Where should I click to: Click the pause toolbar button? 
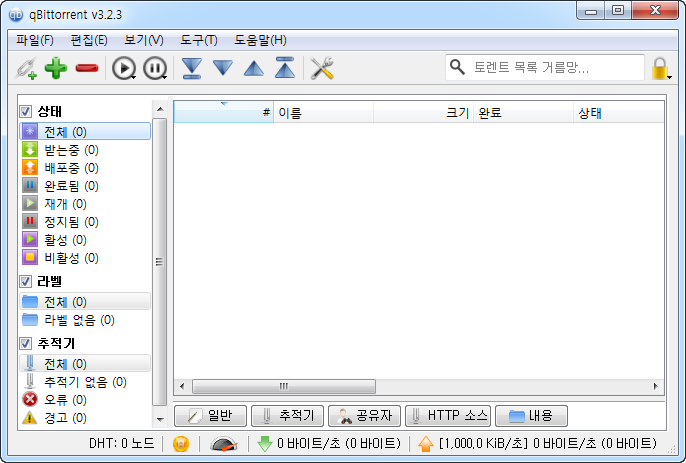154,68
